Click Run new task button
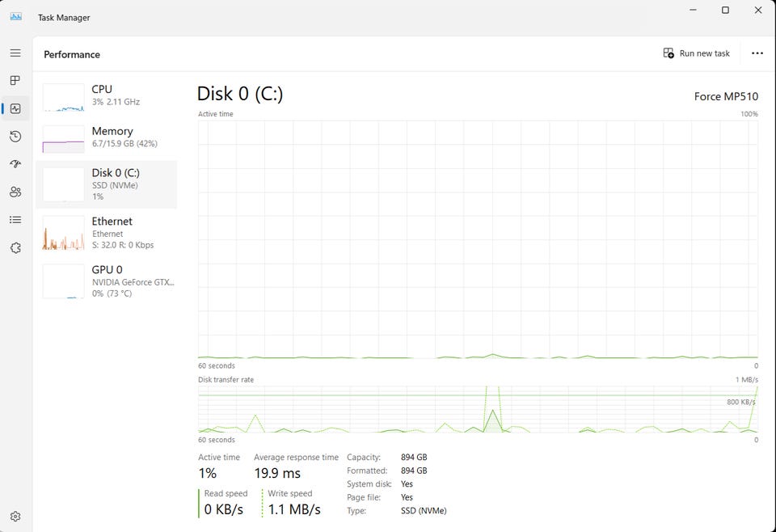 point(696,53)
